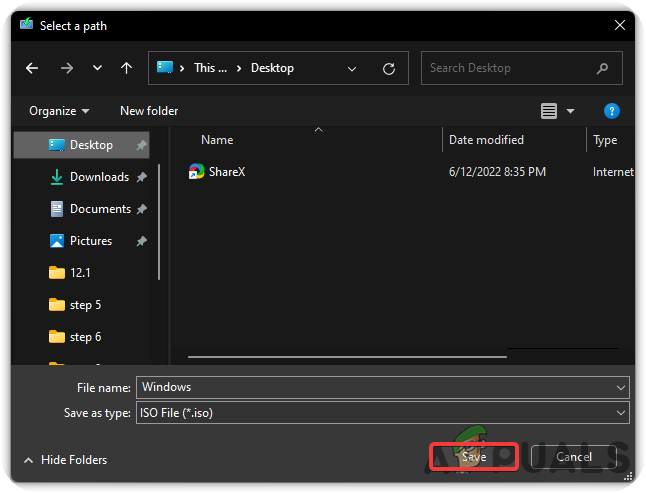Sort by the Type column header
The width and height of the screenshot is (646, 493).
coord(605,140)
